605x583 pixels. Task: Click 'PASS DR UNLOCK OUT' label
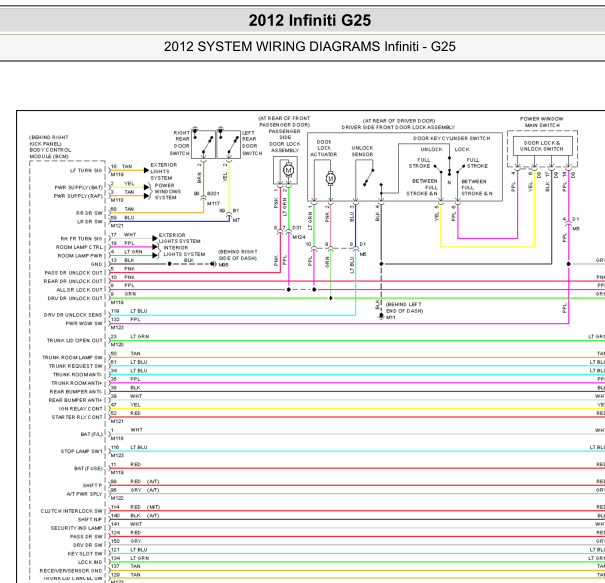point(74,273)
